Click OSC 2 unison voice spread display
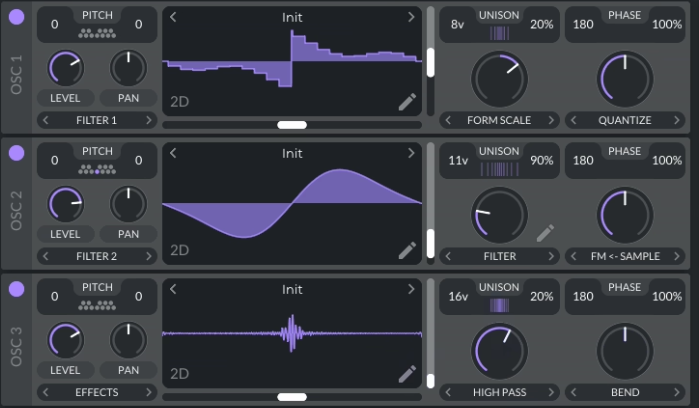This screenshot has height=408, width=699. click(499, 169)
